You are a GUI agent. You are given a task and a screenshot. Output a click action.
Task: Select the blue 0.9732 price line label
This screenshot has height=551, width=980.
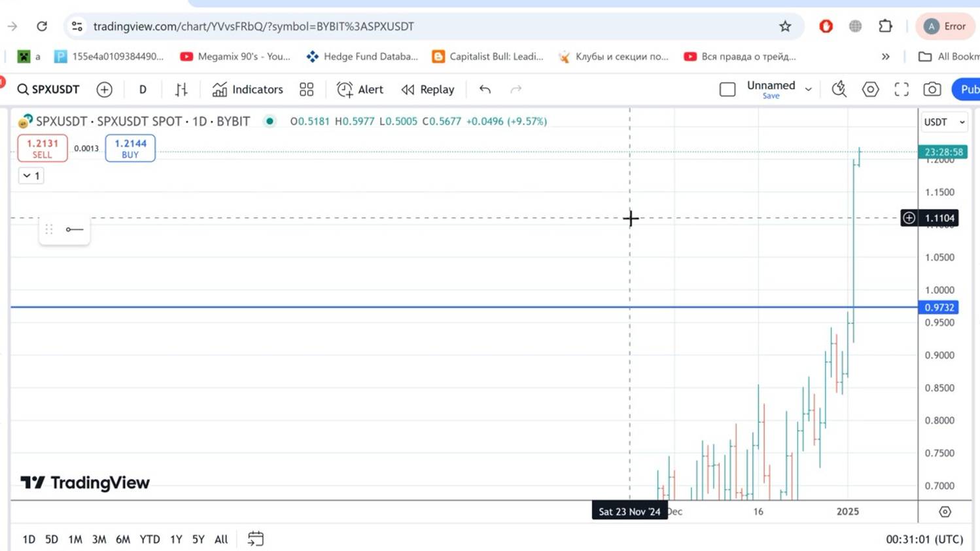click(x=938, y=308)
